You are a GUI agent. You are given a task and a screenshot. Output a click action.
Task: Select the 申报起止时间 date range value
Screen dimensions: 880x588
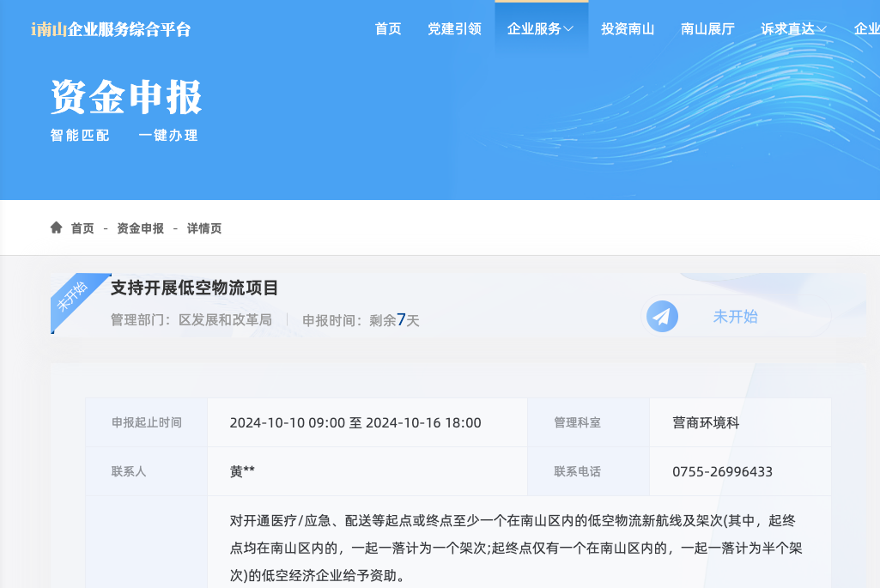tap(355, 422)
